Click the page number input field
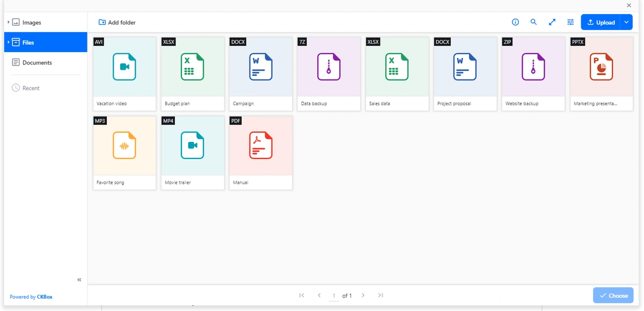The image size is (644, 311). pyautogui.click(x=334, y=296)
